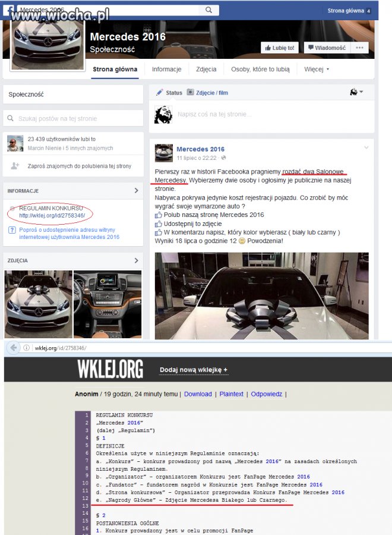Click the public globe icon on the post
This screenshot has height=535, width=392.
click(x=223, y=158)
